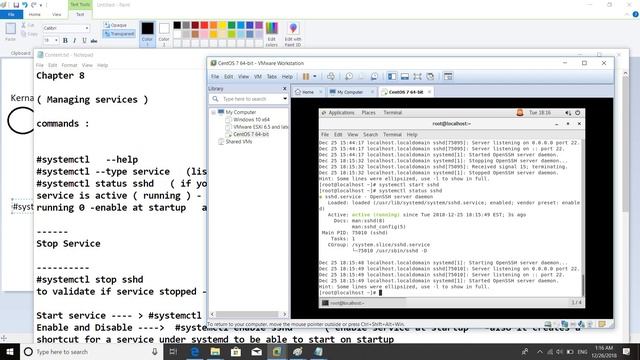This screenshot has width=640, height=360.
Task: Click Send Ctrl+Alt+Del icon in VMware toolbar
Action: [x=331, y=76]
